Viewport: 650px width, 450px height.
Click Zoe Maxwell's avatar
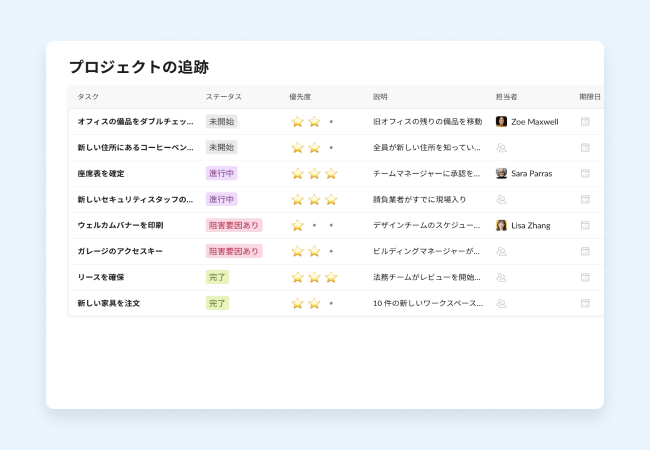501,121
